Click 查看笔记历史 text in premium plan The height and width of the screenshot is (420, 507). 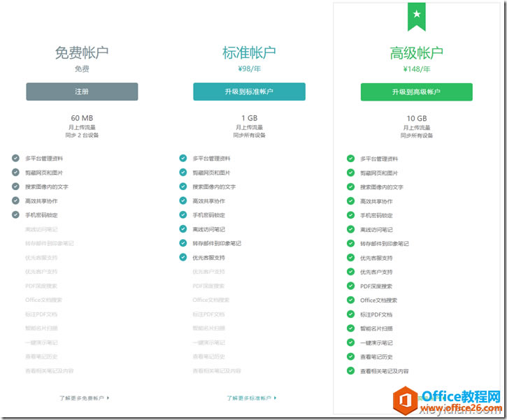pos(376,357)
